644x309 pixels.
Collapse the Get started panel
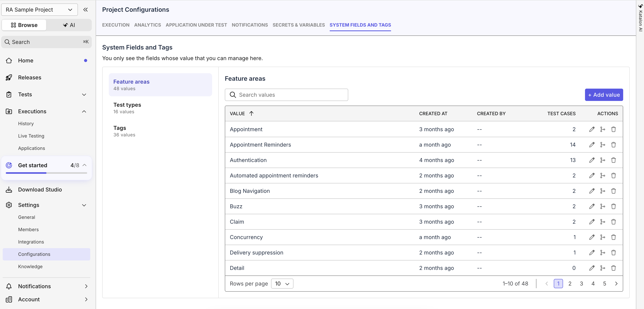84,165
